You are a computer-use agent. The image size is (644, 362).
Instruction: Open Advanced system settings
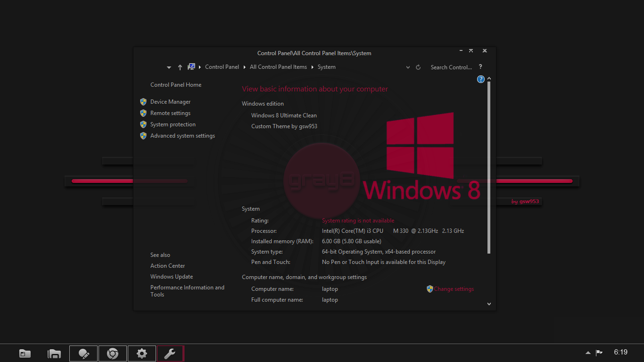tap(182, 136)
